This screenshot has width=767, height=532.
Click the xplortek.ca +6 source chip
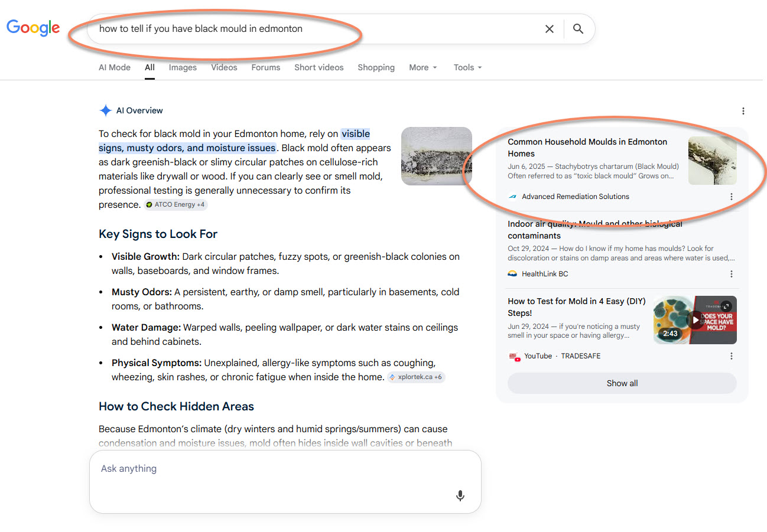(416, 377)
